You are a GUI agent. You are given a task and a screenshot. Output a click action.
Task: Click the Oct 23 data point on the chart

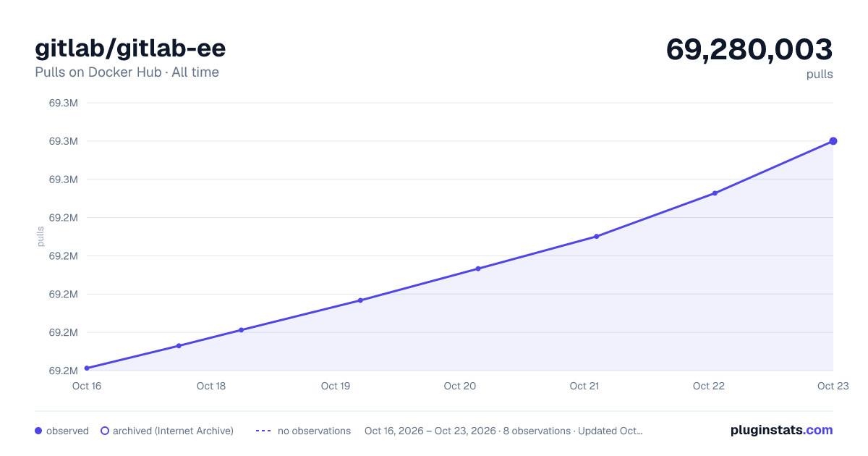click(x=833, y=141)
